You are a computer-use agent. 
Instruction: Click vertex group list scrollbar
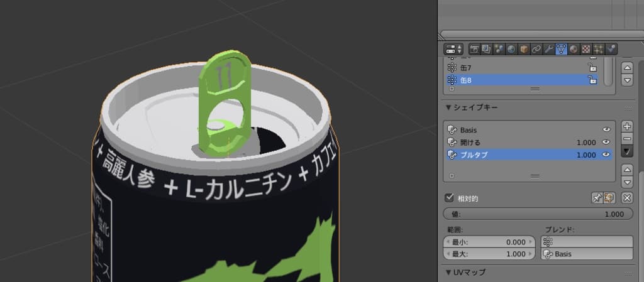[608, 70]
